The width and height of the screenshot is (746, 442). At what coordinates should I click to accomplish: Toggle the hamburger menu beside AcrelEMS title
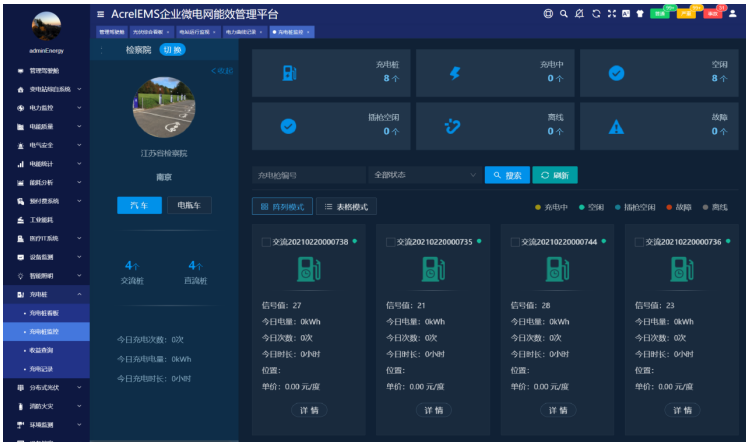(x=100, y=14)
